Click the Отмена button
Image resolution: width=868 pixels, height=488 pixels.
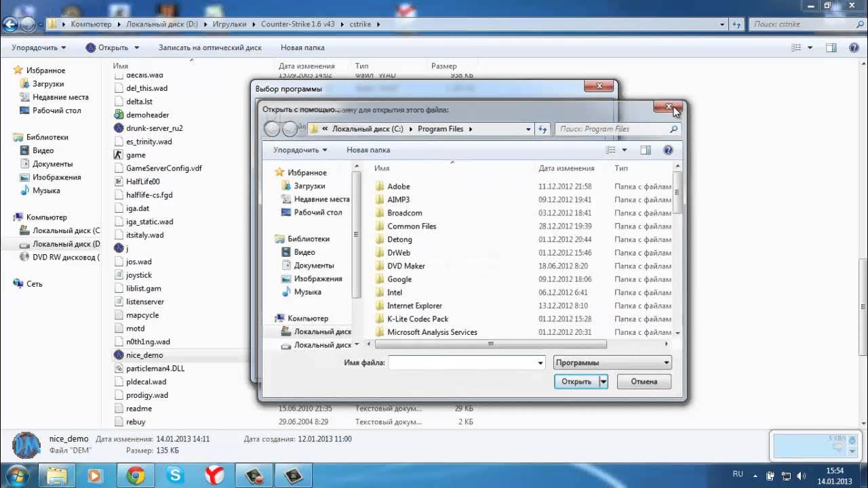pyautogui.click(x=644, y=382)
